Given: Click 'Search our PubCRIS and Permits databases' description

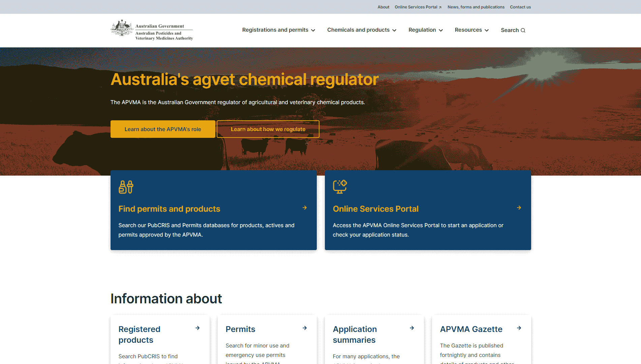Looking at the screenshot, I should 206,230.
